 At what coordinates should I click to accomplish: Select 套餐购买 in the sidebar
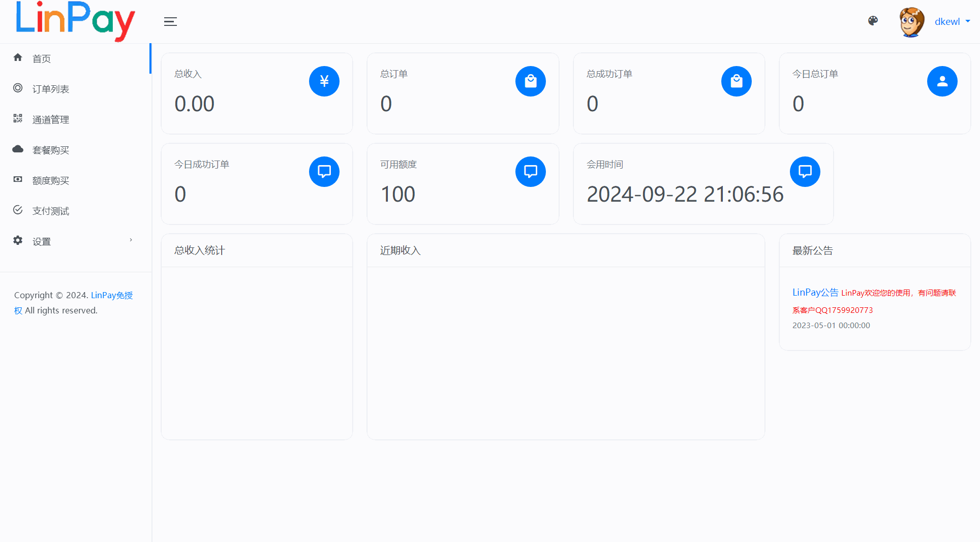[50, 150]
